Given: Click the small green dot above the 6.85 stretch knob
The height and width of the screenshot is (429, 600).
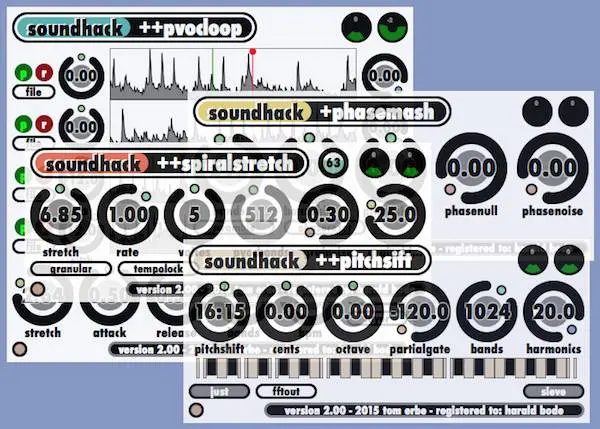Looking at the screenshot, I should coord(60,188).
